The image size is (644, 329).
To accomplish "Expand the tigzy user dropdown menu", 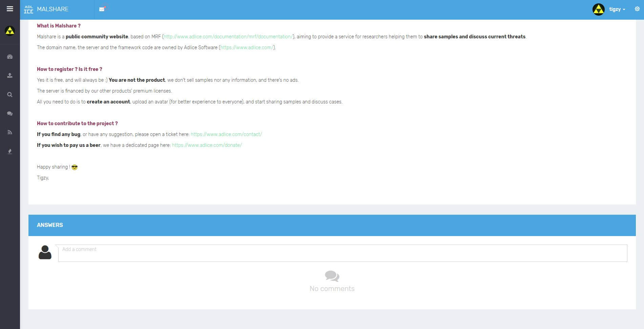I will pos(617,9).
